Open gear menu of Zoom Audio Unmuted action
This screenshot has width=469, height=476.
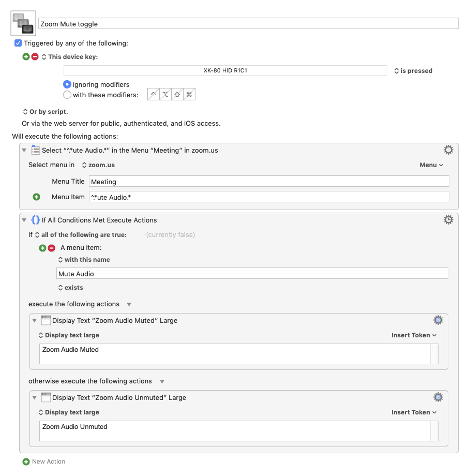point(438,397)
